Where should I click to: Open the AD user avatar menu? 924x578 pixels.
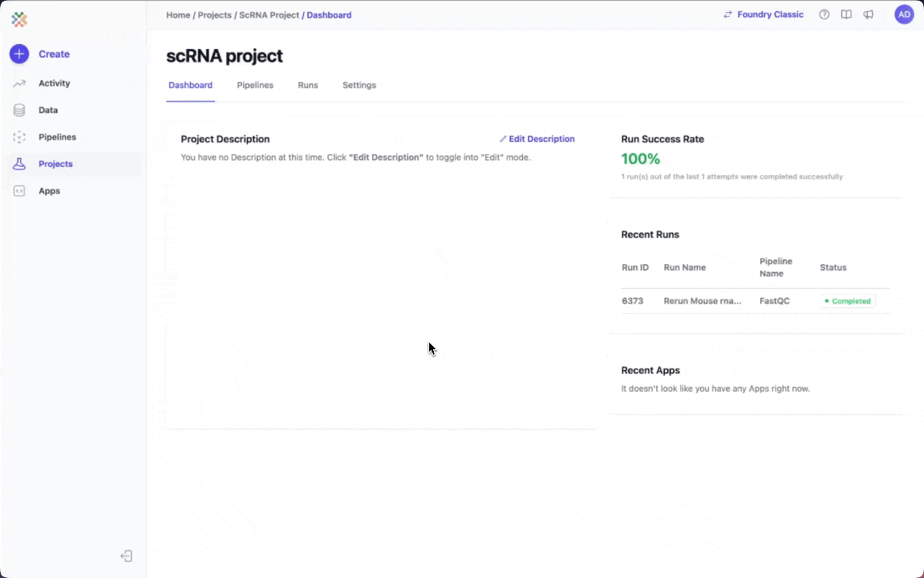(x=904, y=14)
